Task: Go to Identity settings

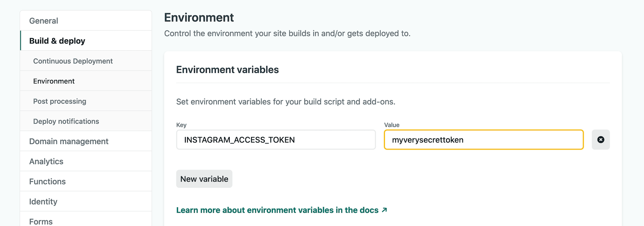Action: (43, 202)
